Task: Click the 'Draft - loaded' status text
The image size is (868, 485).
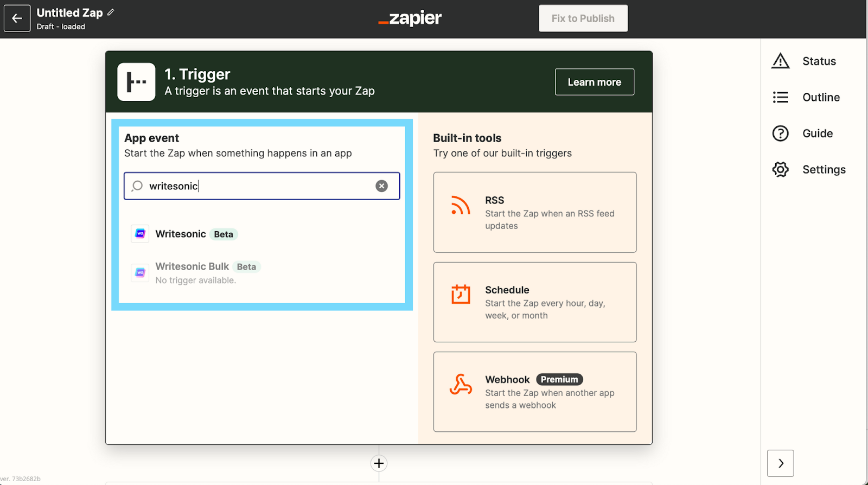Action: pos(61,27)
